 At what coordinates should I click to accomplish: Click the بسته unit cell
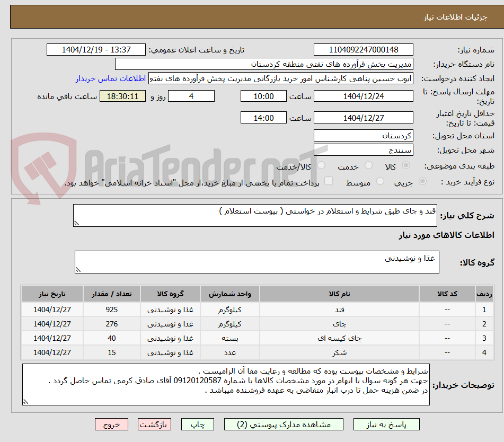pyautogui.click(x=230, y=338)
